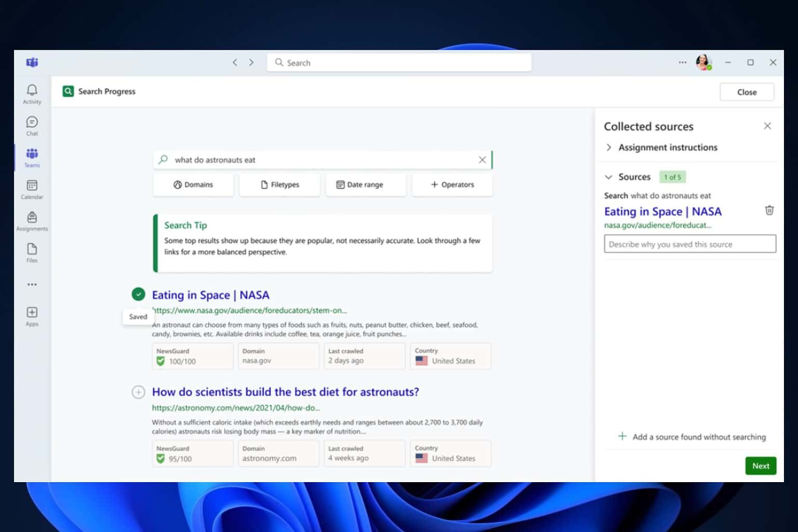
Task: Open the Apps store icon
Action: [32, 316]
